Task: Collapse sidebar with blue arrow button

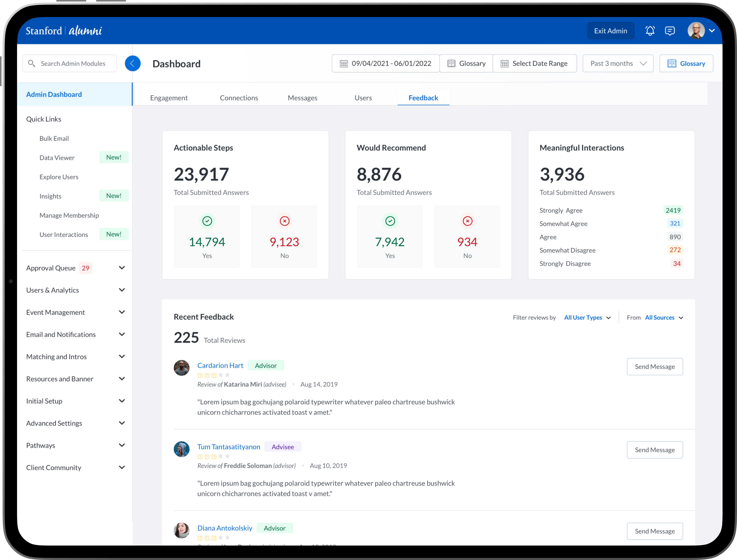Action: click(132, 63)
